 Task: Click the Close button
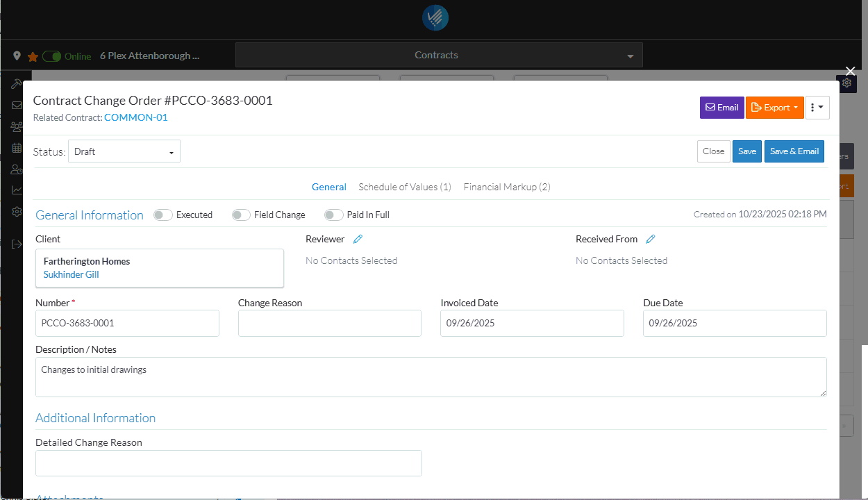[713, 151]
